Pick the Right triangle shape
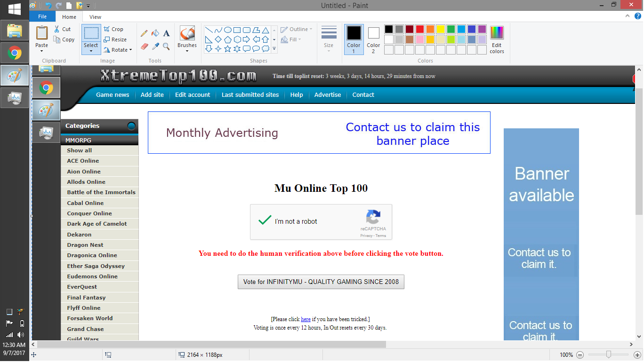The image size is (644, 362). (209, 39)
